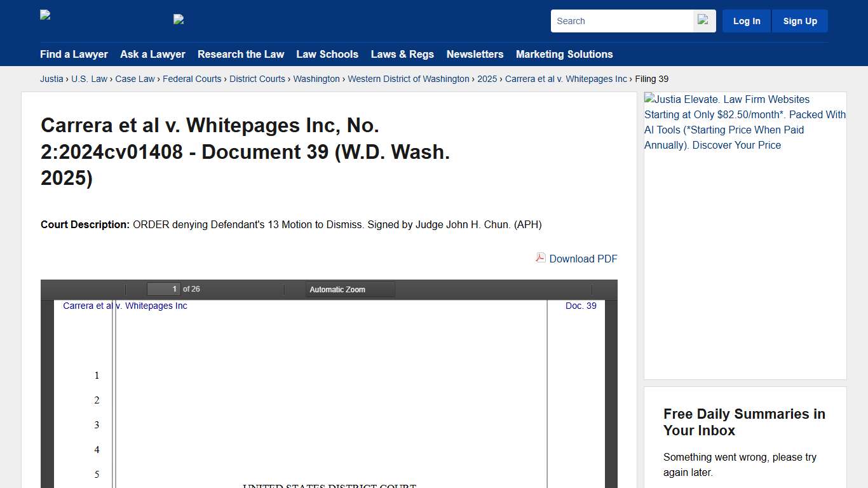Click the Download PDF link
The width and height of the screenshot is (868, 488).
pos(583,259)
